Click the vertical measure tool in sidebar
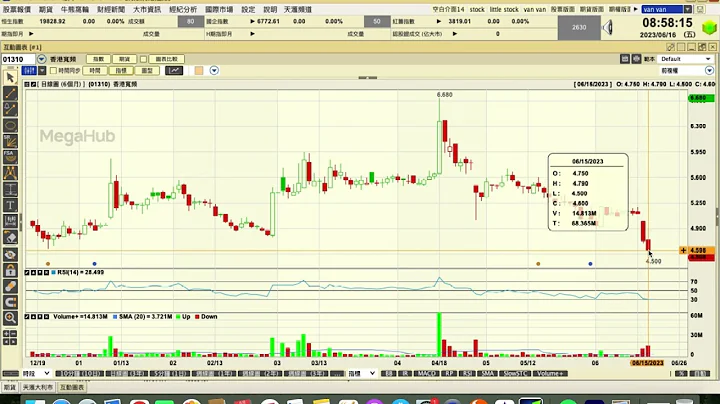Screen dimensions: 720x404 click(x=10, y=189)
